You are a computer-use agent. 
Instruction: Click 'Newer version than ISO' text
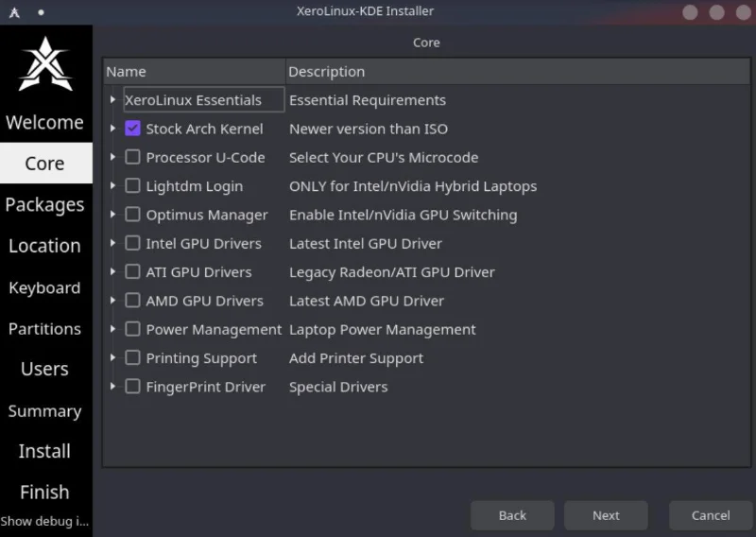[x=369, y=129]
